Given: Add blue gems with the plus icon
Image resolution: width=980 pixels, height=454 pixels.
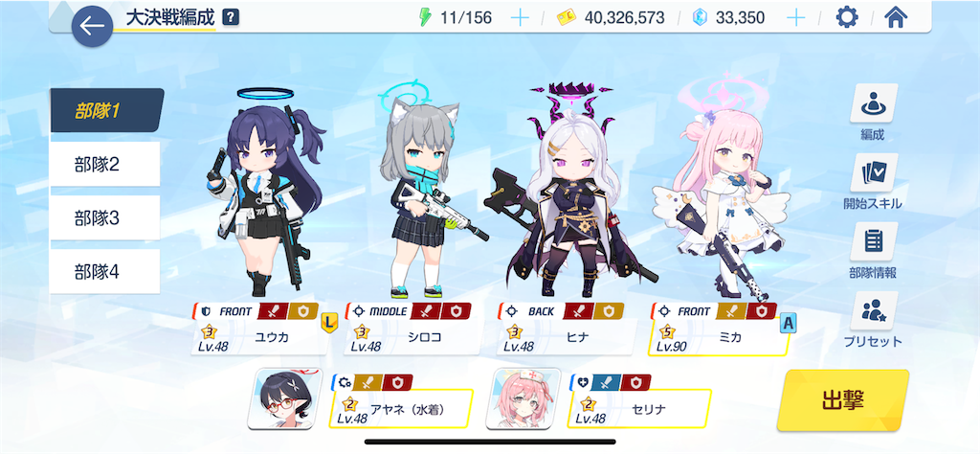Looking at the screenshot, I should pyautogui.click(x=795, y=17).
